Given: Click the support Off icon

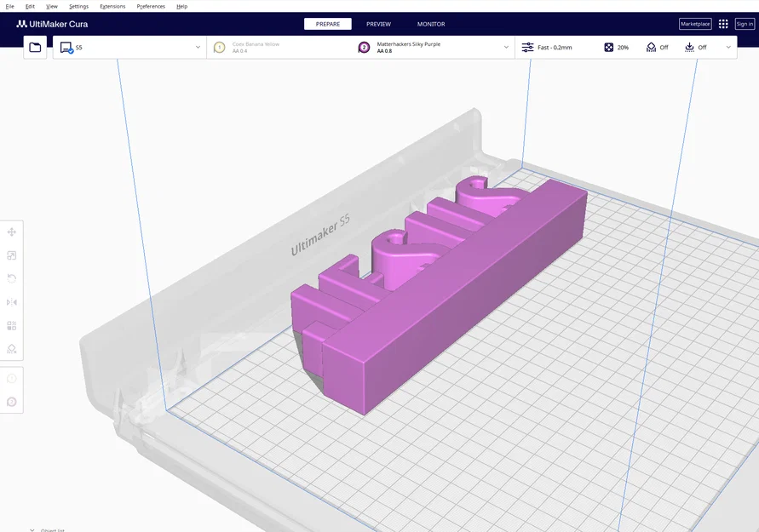Looking at the screenshot, I should pyautogui.click(x=651, y=48).
